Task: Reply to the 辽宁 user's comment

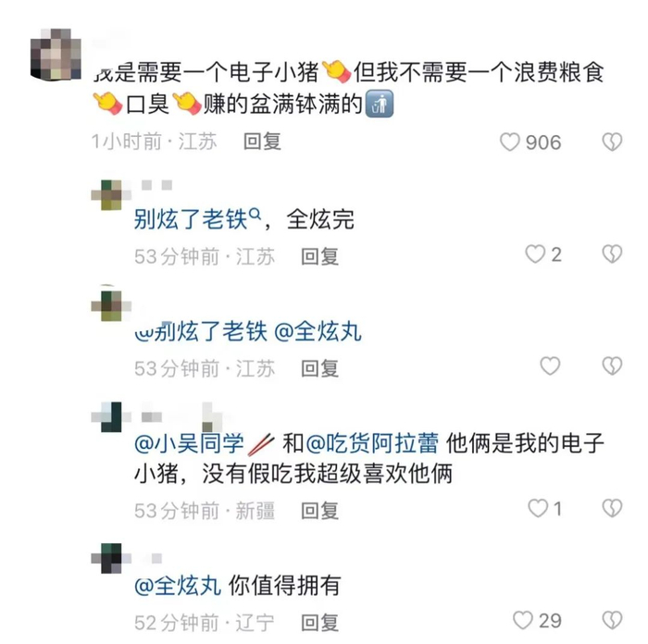Action: 319,622
